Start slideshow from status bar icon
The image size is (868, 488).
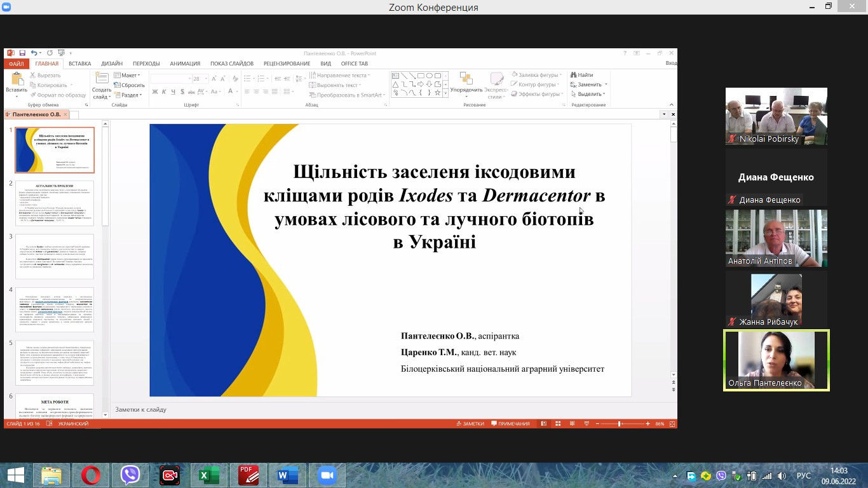point(585,424)
